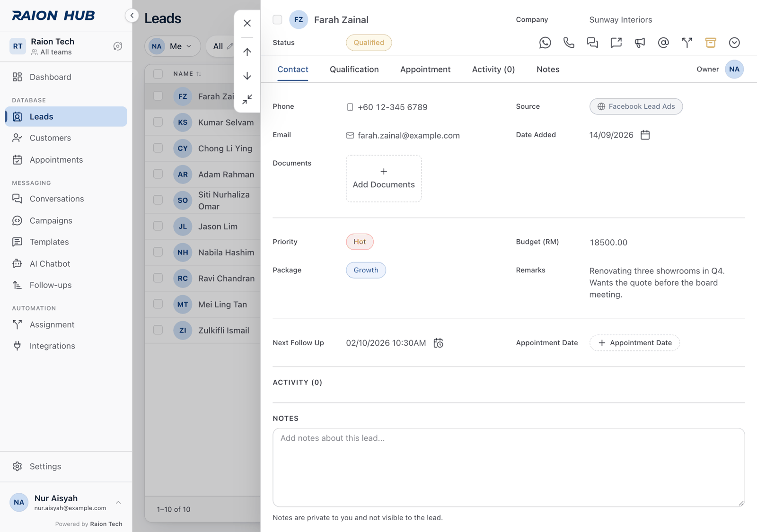The image size is (757, 532).
Task: Toggle the select-all checkbox in NAME column
Action: (x=158, y=74)
